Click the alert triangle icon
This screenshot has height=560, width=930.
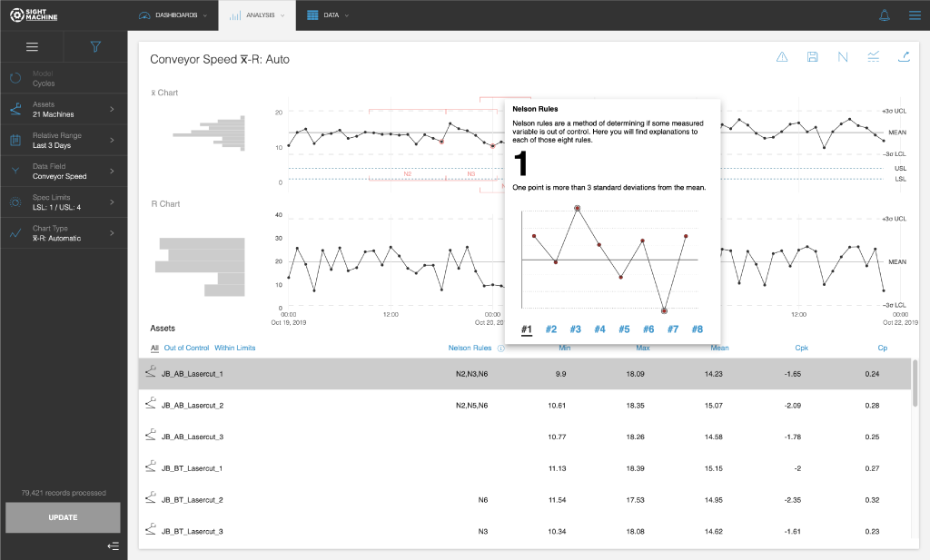coord(782,57)
